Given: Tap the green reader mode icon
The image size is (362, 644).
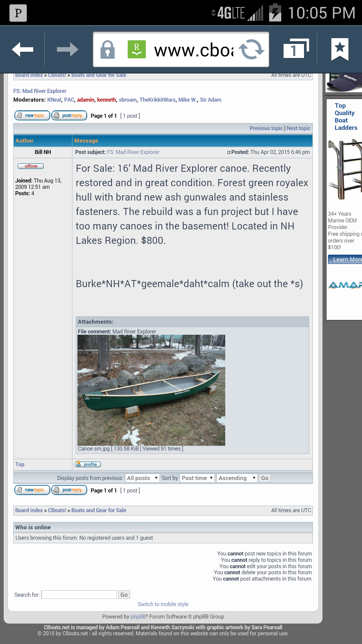Looking at the screenshot, I should [x=137, y=50].
